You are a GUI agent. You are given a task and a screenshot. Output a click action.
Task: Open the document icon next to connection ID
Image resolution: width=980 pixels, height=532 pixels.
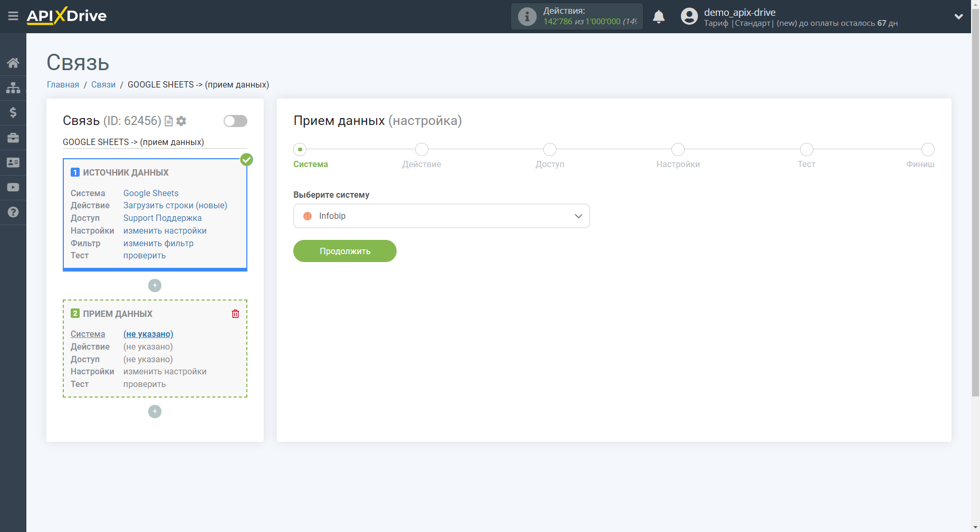point(169,121)
